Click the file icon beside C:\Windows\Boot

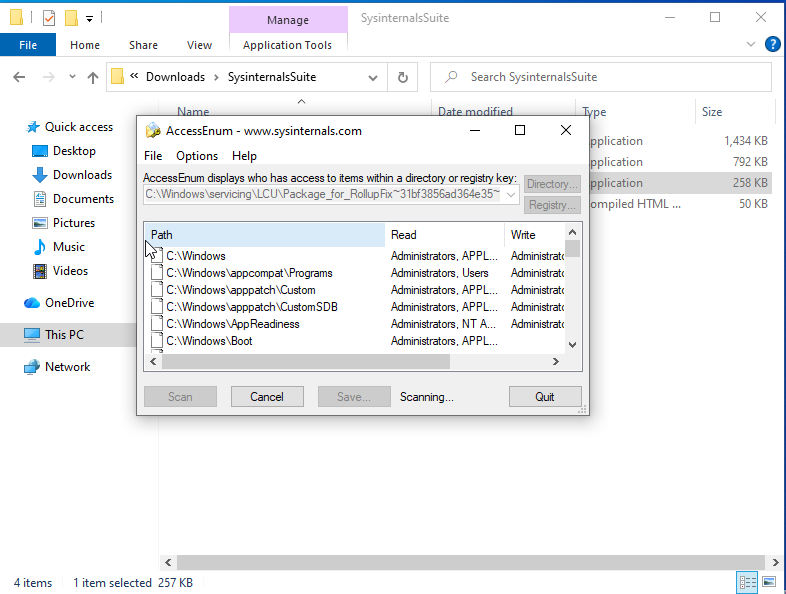(x=156, y=341)
